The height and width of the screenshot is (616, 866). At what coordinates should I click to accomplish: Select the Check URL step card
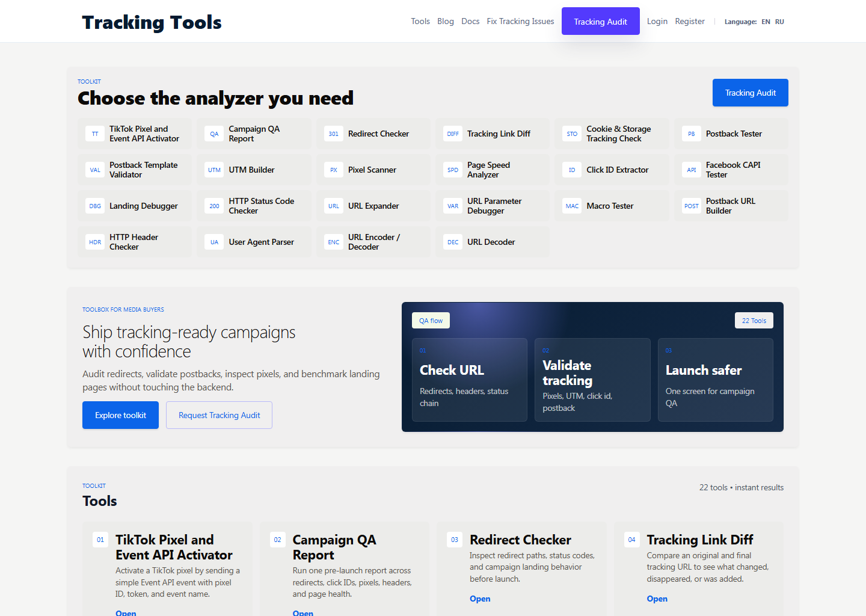(x=470, y=380)
